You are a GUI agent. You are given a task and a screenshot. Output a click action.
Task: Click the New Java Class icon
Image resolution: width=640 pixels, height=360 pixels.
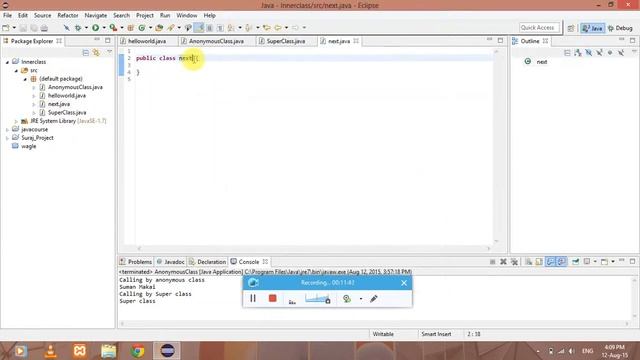pyautogui.click(x=142, y=28)
